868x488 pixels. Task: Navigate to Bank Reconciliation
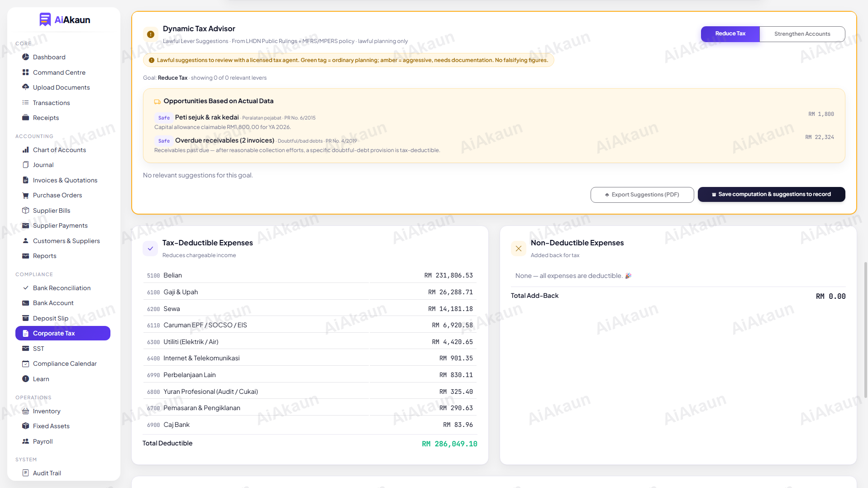(x=63, y=288)
